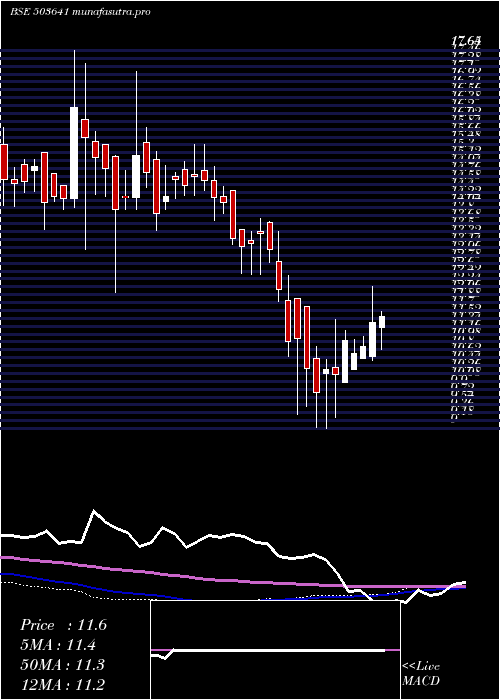Click the tallest white candlestick body
Viewport: 500px width, 700px height.
[x=74, y=153]
